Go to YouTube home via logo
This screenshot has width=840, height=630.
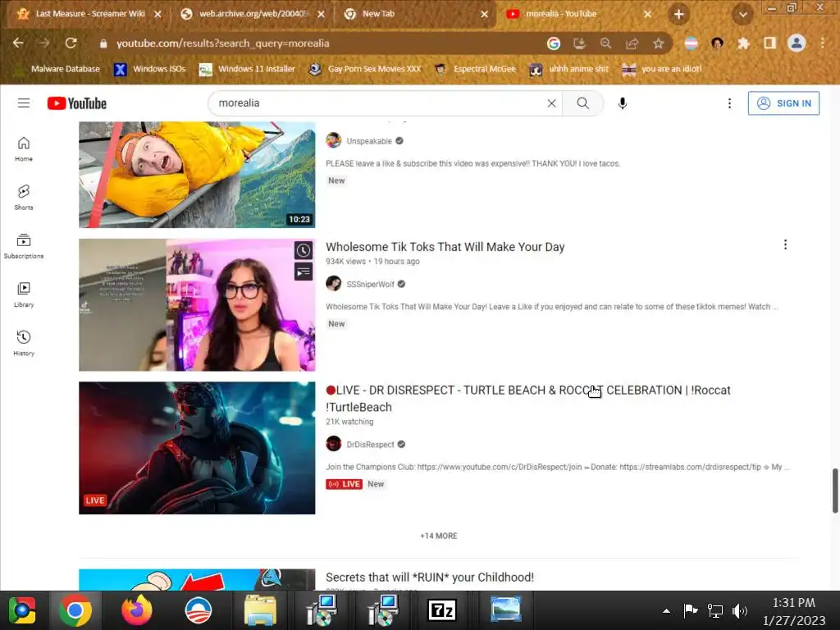pyautogui.click(x=77, y=103)
